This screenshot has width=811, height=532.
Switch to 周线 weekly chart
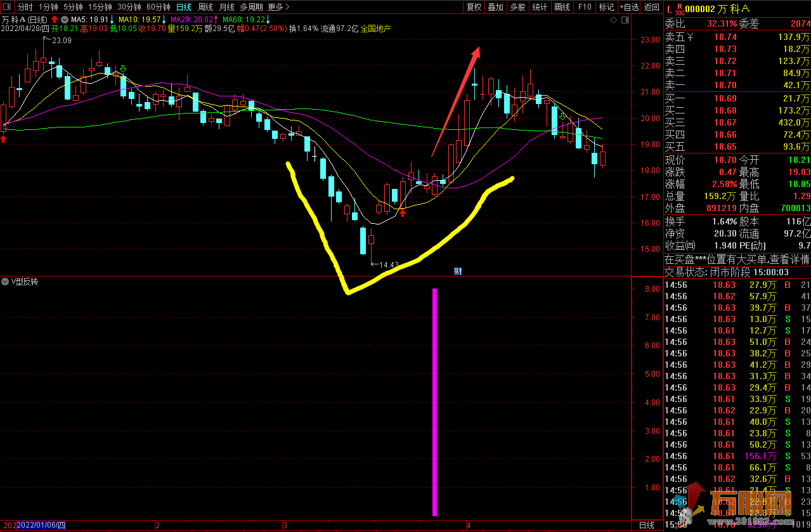click(205, 7)
